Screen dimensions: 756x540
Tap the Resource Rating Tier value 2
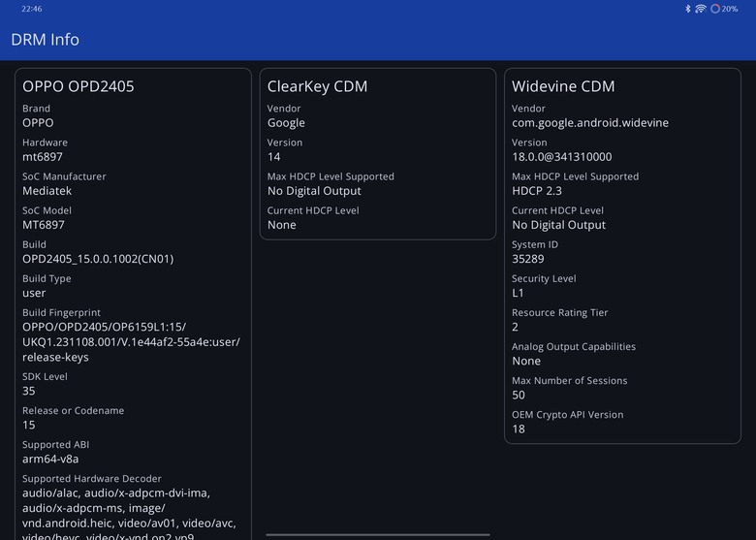coord(515,327)
